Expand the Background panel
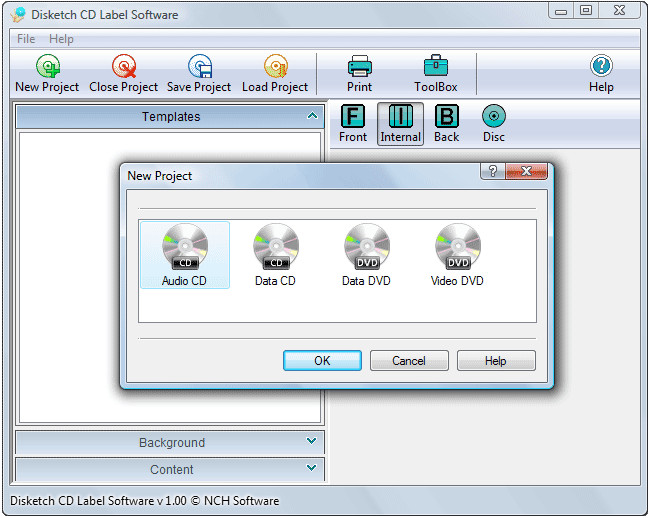The image size is (649, 518). pos(312,441)
